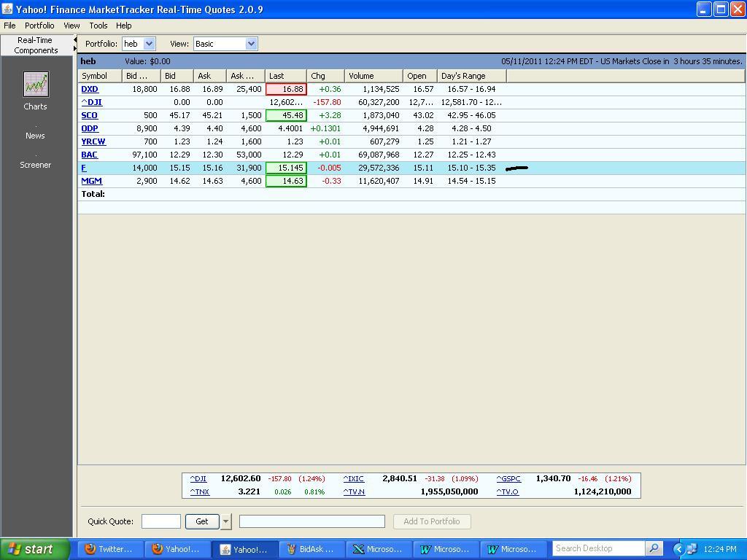Sort by the Ask price column header
747x560 pixels.
(209, 76)
